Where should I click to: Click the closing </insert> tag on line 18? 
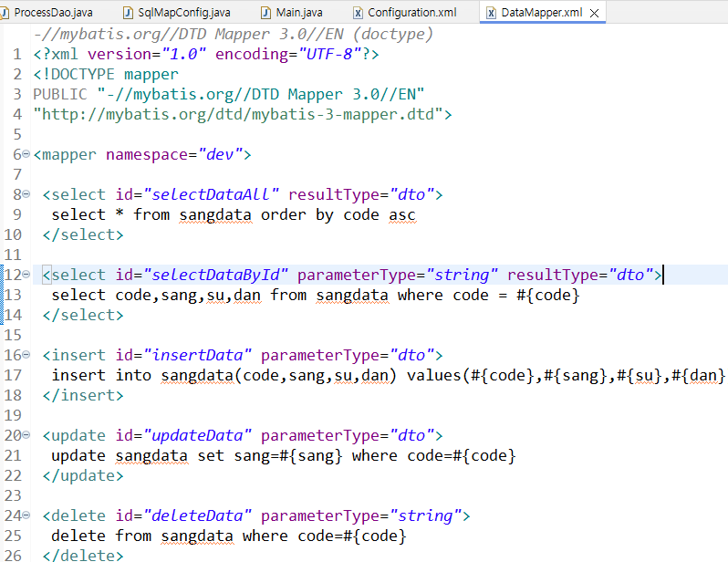click(x=83, y=395)
